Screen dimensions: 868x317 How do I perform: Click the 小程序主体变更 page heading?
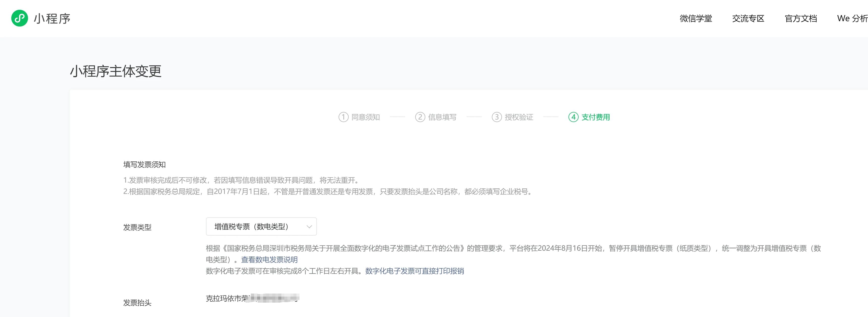tap(115, 71)
